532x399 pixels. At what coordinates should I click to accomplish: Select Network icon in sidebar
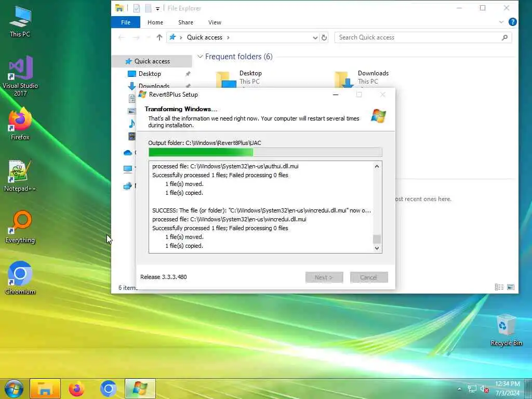tap(128, 185)
